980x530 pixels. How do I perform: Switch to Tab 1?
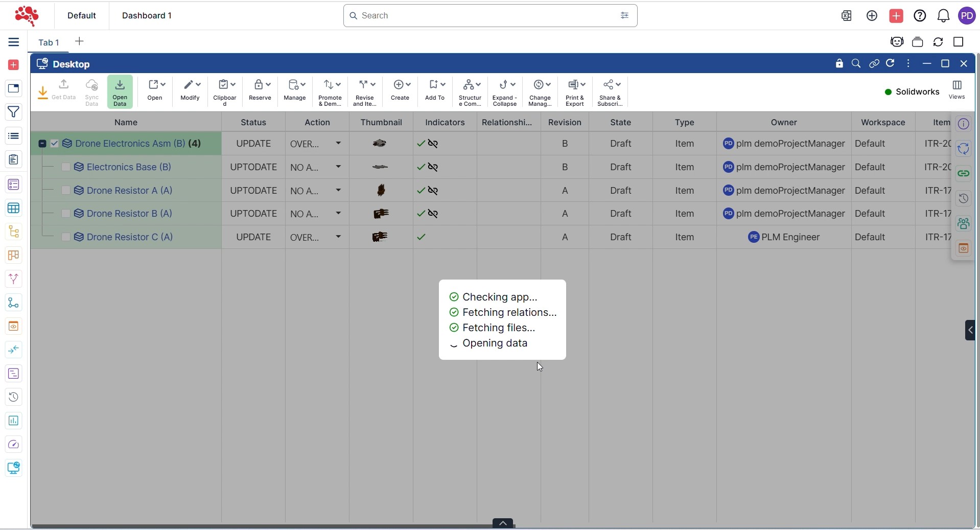point(49,42)
